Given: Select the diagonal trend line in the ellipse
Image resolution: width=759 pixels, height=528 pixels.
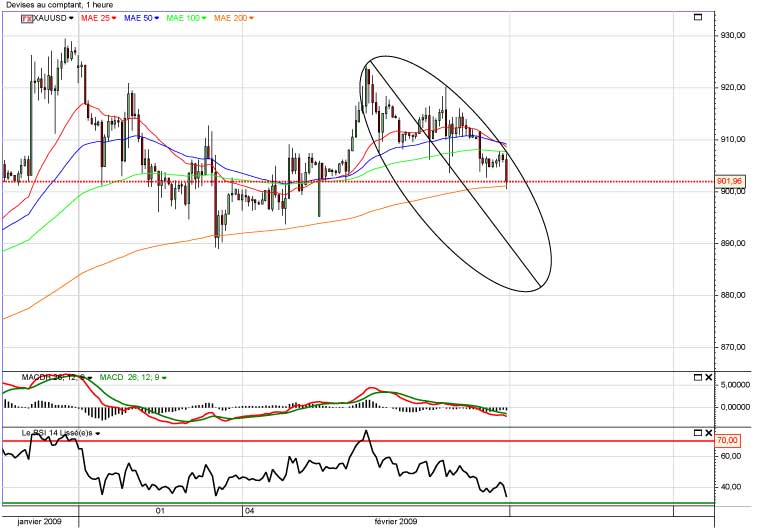Looking at the screenshot, I should pos(454,173).
